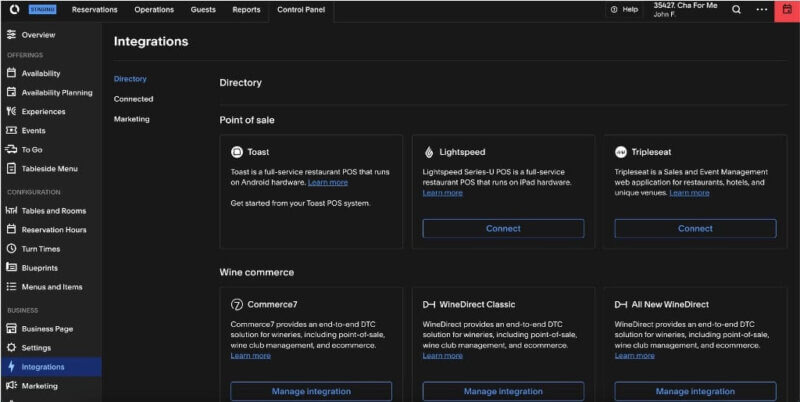The height and width of the screenshot is (402, 800).
Task: Open Lightspeed Learn more link
Action: 442,193
